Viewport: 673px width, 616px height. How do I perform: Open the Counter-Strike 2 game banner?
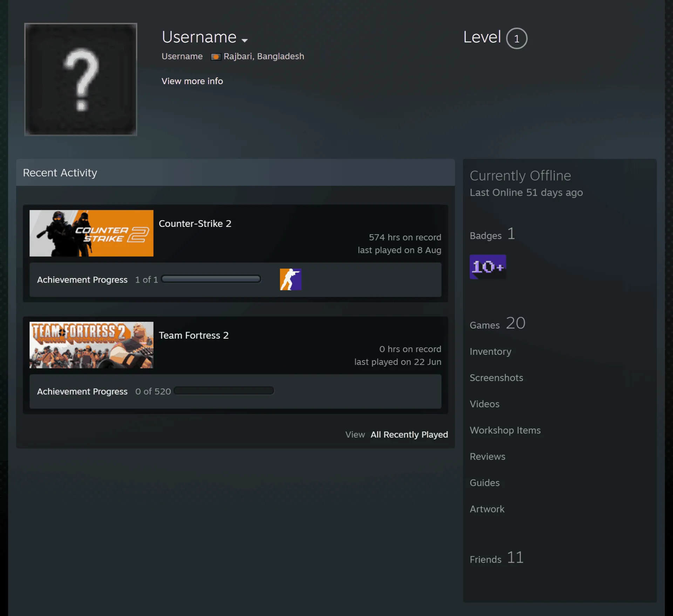click(91, 233)
